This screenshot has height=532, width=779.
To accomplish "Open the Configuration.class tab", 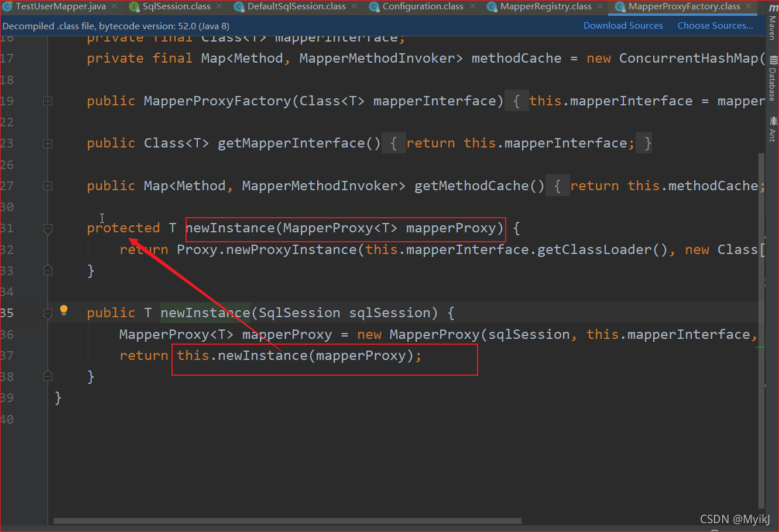I will (x=423, y=6).
